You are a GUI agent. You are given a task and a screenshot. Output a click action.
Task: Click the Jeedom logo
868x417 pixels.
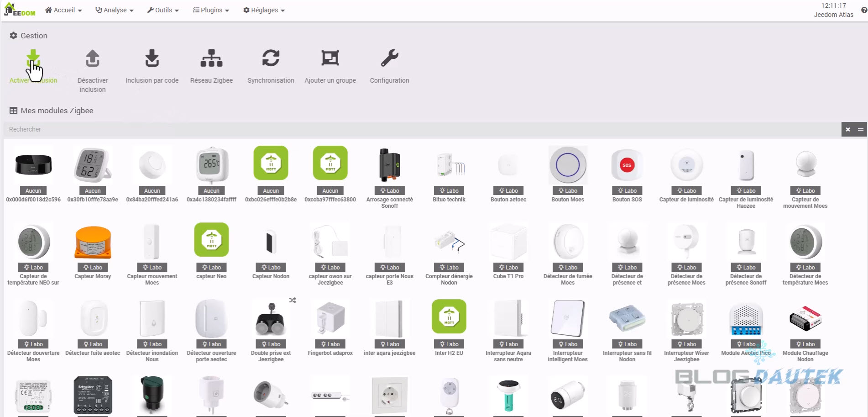[x=20, y=10]
